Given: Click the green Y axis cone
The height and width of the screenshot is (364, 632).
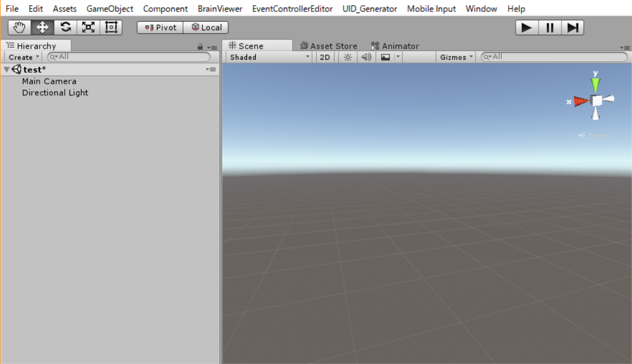Looking at the screenshot, I should (595, 85).
